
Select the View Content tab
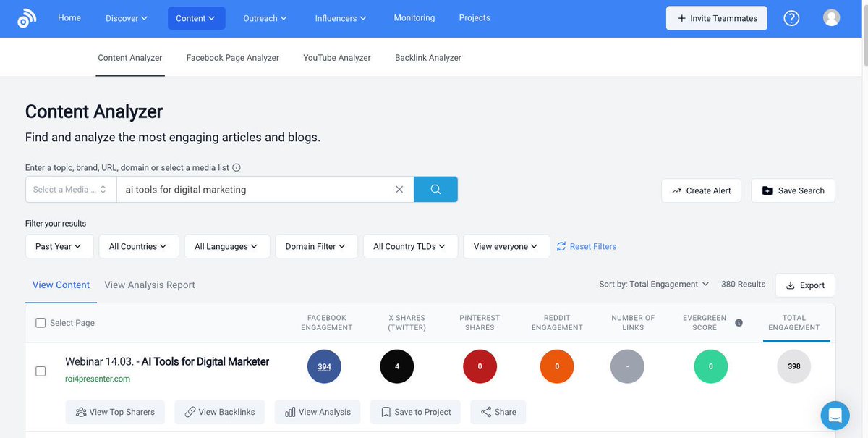coord(61,285)
